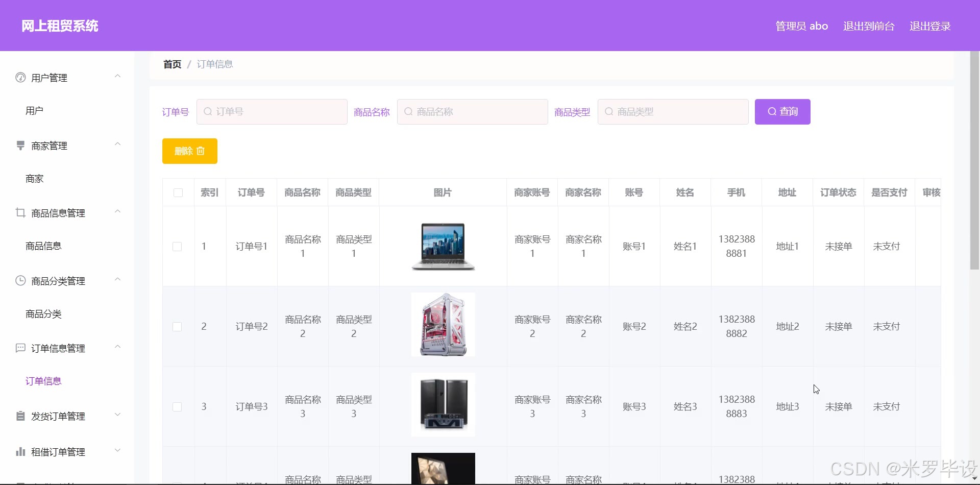Check the checkbox for row 订单号2
The image size is (980, 485).
click(177, 327)
